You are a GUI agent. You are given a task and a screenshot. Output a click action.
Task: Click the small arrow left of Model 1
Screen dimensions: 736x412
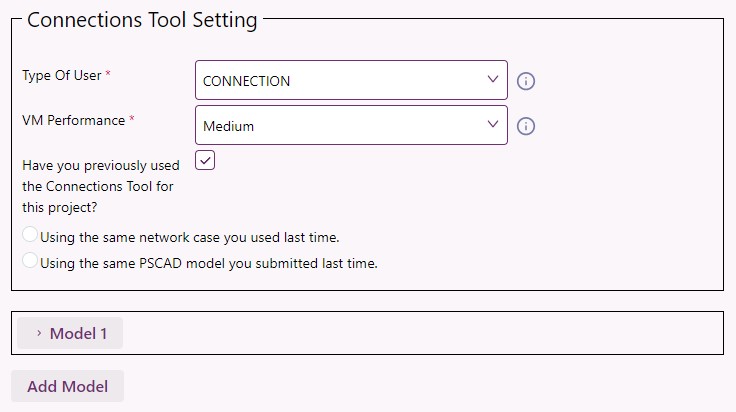39,333
